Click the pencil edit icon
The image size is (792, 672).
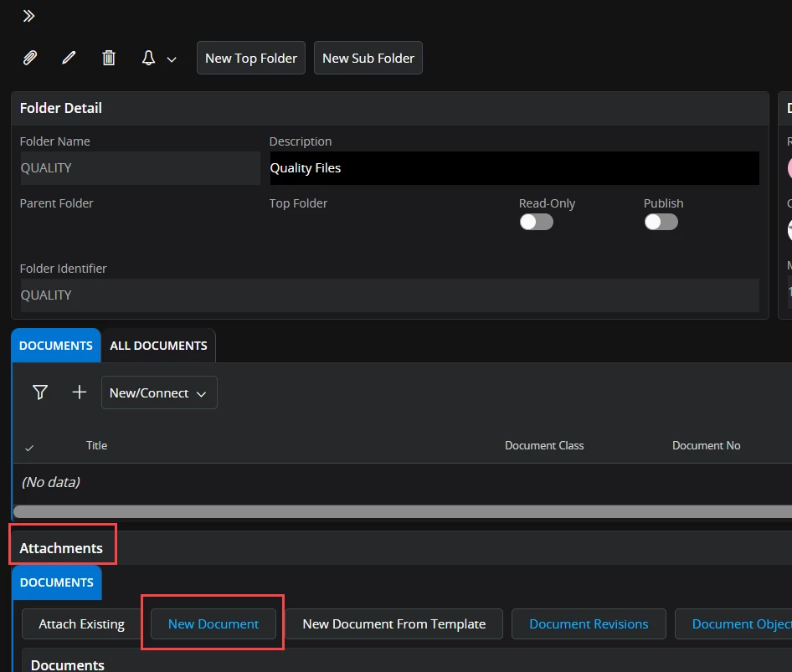(69, 58)
